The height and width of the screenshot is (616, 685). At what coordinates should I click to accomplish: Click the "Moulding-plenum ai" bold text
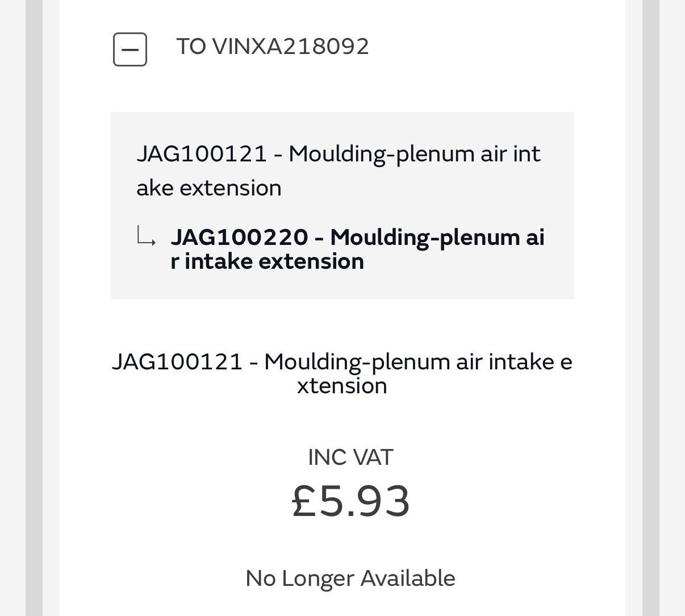coord(437,237)
